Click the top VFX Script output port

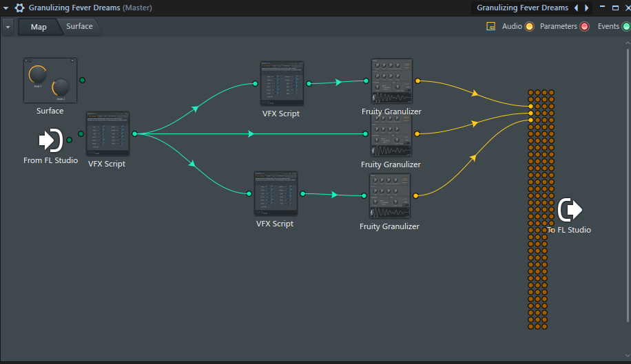(x=309, y=83)
